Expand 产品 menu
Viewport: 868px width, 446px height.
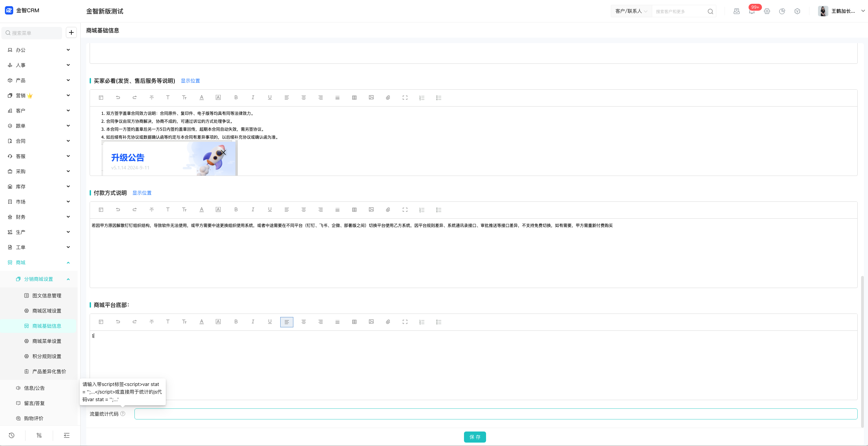pyautogui.click(x=39, y=80)
